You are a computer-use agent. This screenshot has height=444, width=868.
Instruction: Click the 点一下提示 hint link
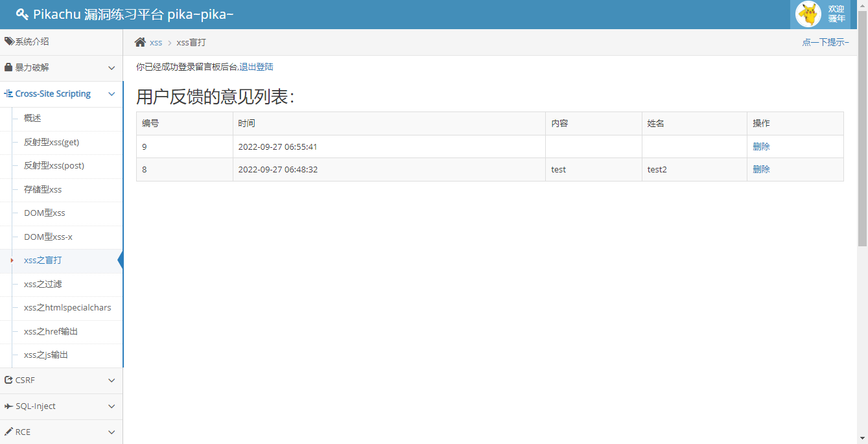point(825,42)
